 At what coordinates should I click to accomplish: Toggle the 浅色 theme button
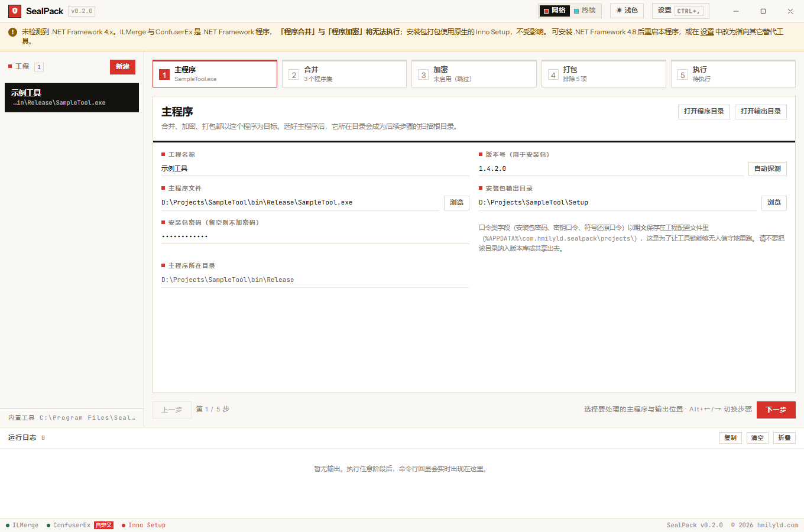(x=627, y=11)
